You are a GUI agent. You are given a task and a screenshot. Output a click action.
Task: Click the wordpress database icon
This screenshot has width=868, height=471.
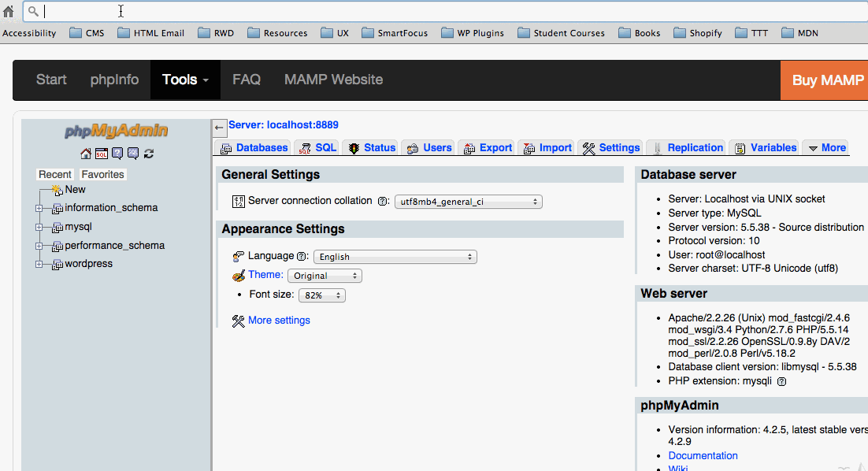[57, 265]
